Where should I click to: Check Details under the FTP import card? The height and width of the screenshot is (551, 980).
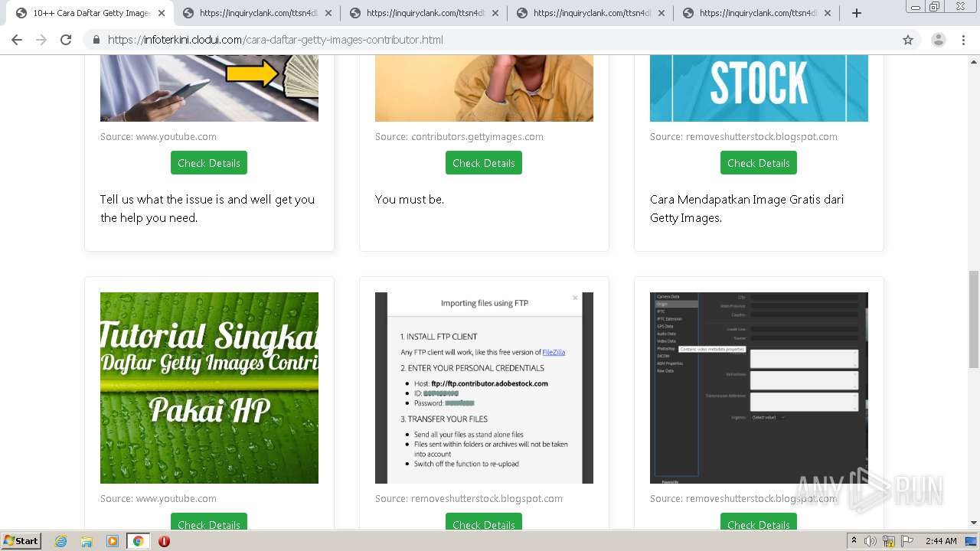[484, 521]
